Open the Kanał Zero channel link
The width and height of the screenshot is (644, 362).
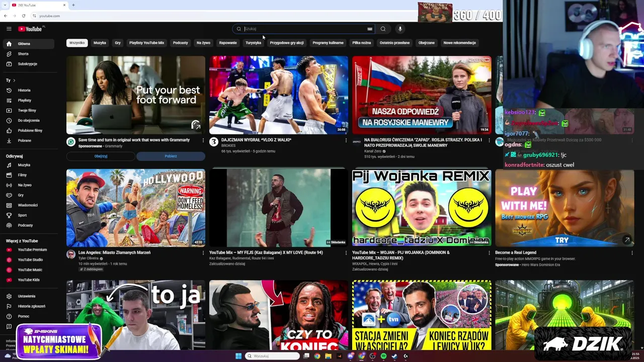coord(373,151)
